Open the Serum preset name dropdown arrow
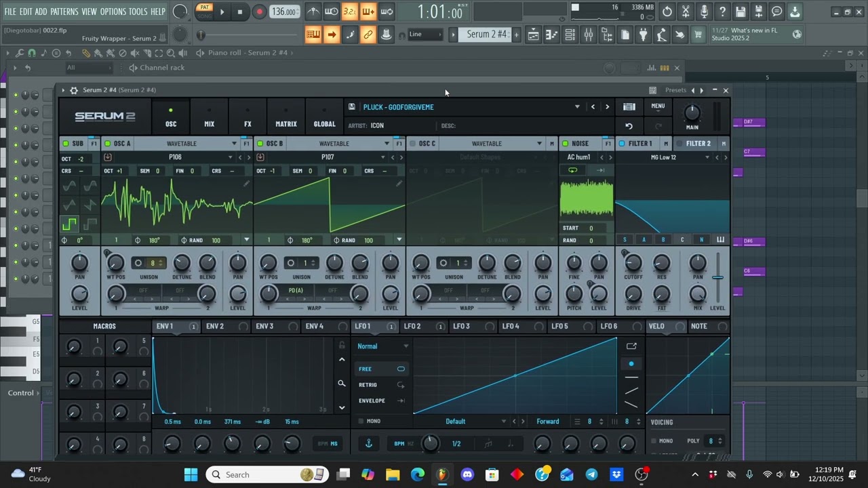868x488 pixels. [577, 107]
